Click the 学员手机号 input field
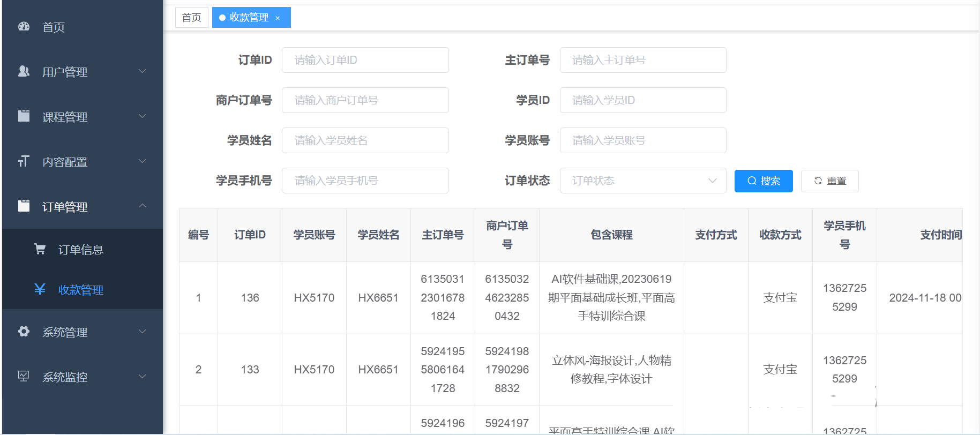 [365, 181]
